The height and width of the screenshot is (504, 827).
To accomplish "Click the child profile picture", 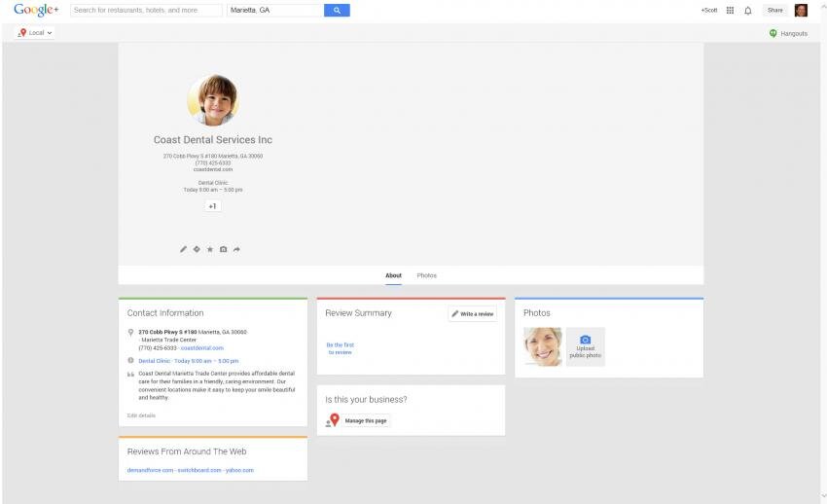I will [x=213, y=100].
